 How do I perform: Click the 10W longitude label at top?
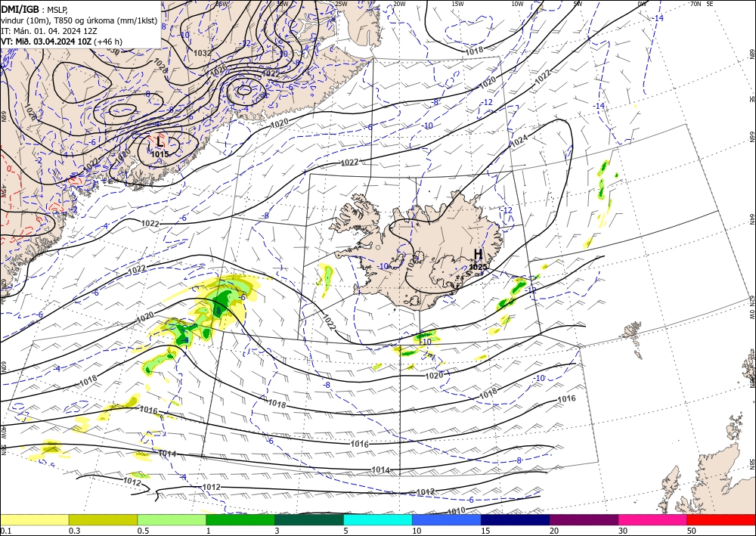coord(517,4)
